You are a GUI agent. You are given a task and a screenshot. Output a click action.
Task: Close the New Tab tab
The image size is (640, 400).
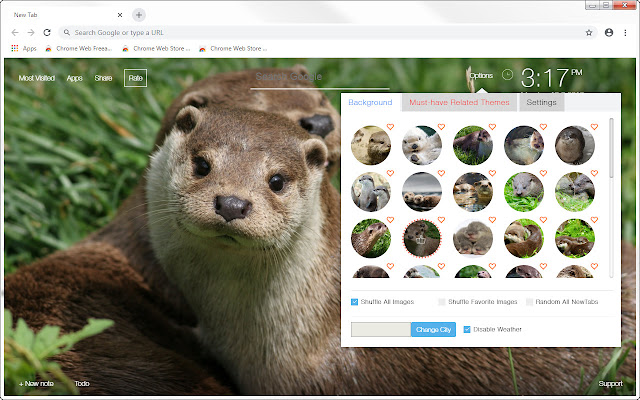click(x=120, y=15)
